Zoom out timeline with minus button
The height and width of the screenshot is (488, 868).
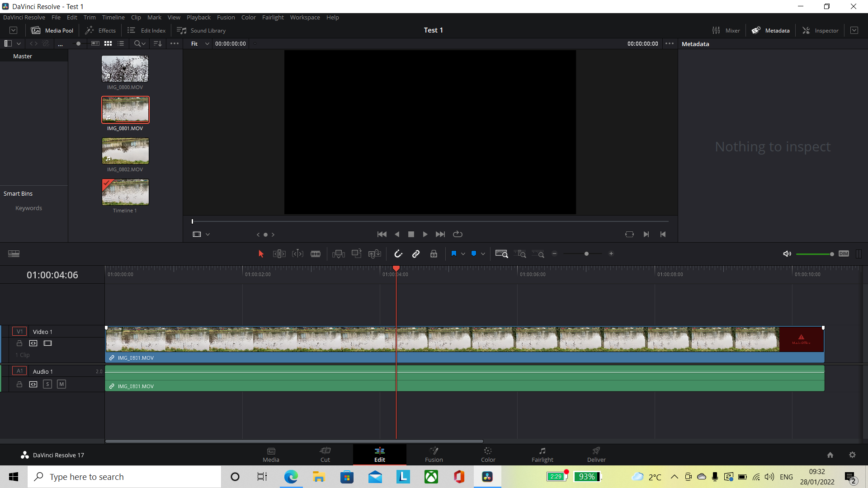[x=555, y=254]
